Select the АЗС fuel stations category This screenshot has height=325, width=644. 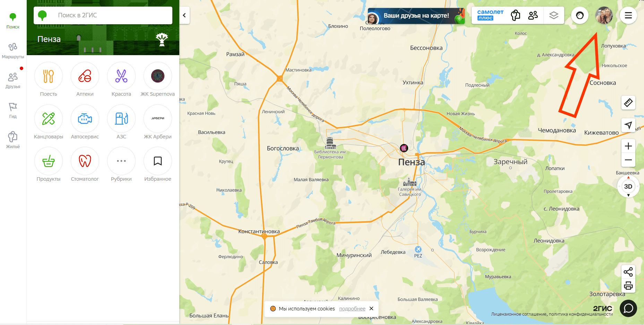pos(121,122)
